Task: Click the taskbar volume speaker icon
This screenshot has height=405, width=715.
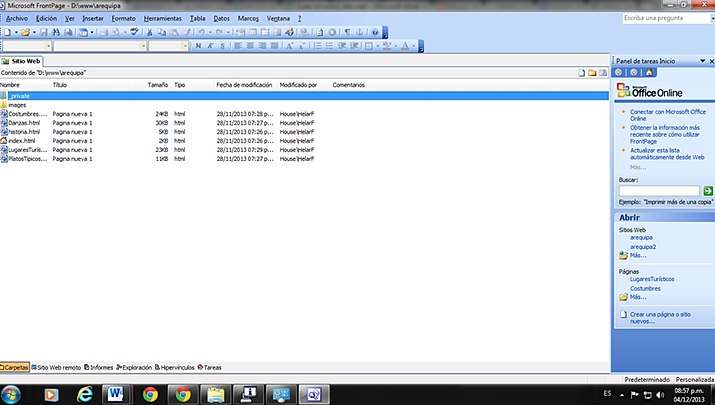Action: [660, 395]
